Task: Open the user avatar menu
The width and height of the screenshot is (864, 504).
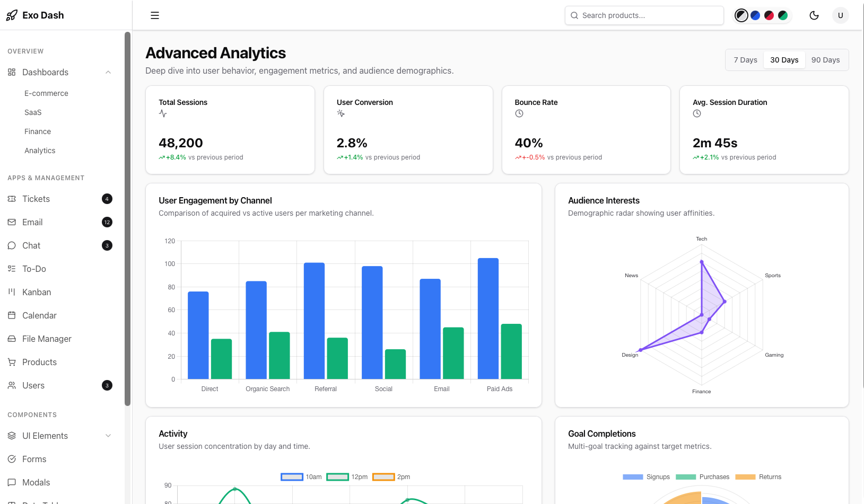Action: (841, 15)
